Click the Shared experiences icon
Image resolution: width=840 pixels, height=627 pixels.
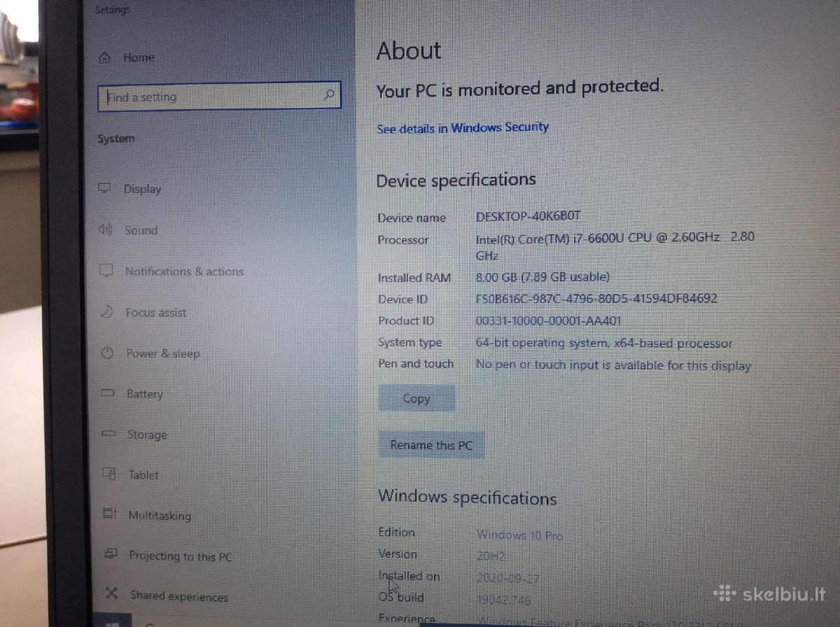[111, 595]
